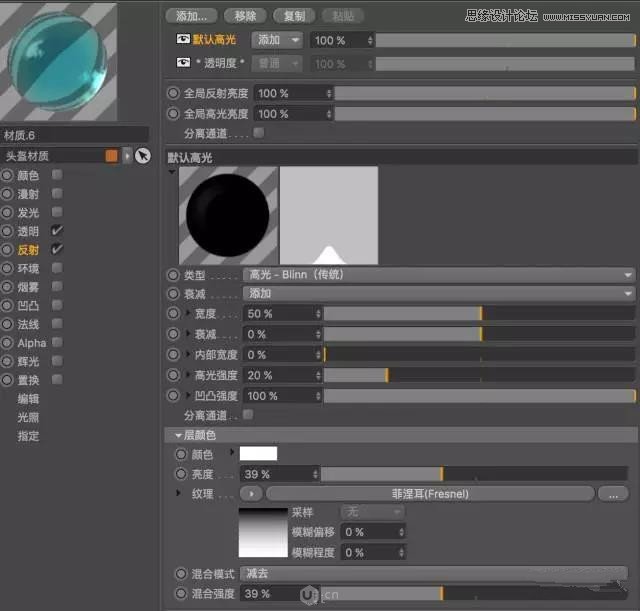Click the arrow-cursor picker icon beside 头盔材质
This screenshot has width=640, height=611.
(x=142, y=156)
